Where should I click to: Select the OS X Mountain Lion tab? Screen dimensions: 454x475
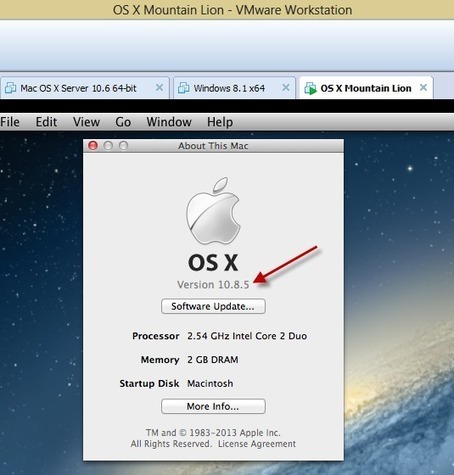coord(366,88)
